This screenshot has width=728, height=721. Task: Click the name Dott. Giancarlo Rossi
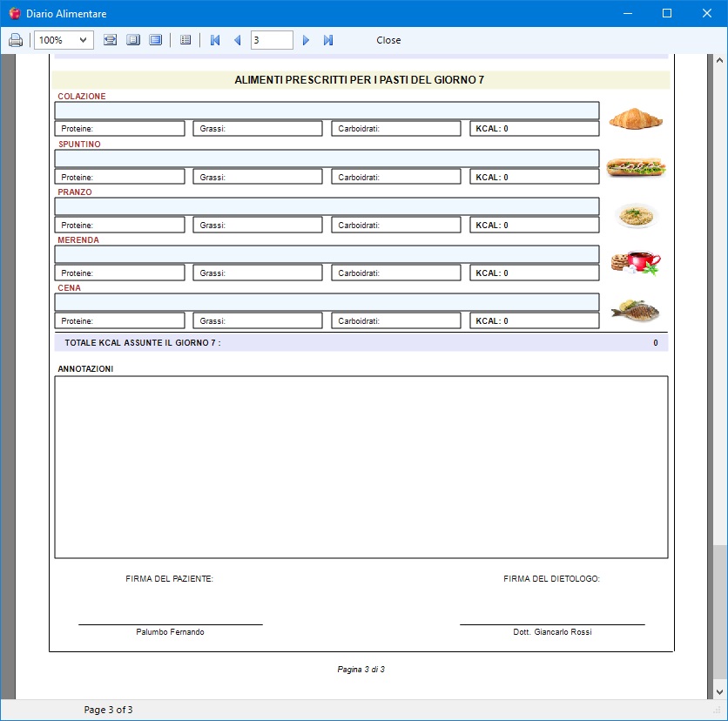coord(552,632)
